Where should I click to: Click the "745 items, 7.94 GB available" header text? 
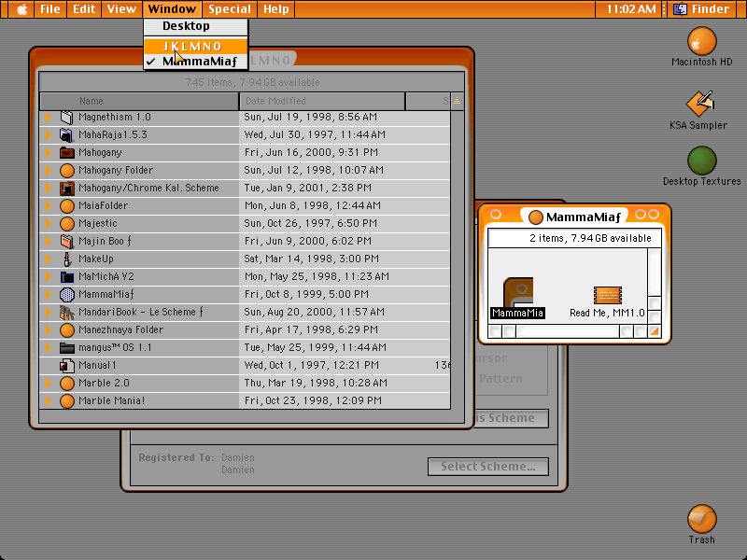(x=252, y=82)
